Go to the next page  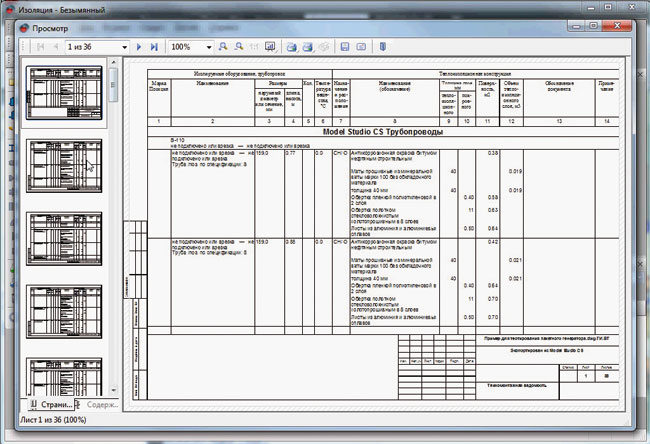click(139, 47)
